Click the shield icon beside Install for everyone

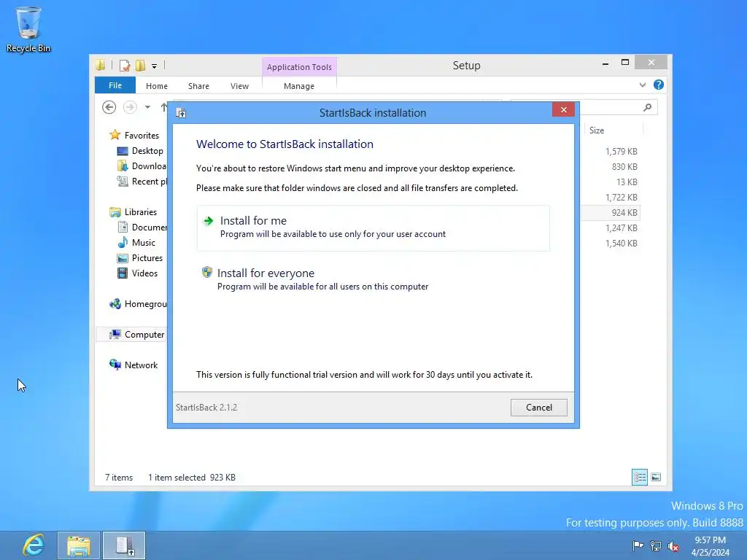pos(206,272)
